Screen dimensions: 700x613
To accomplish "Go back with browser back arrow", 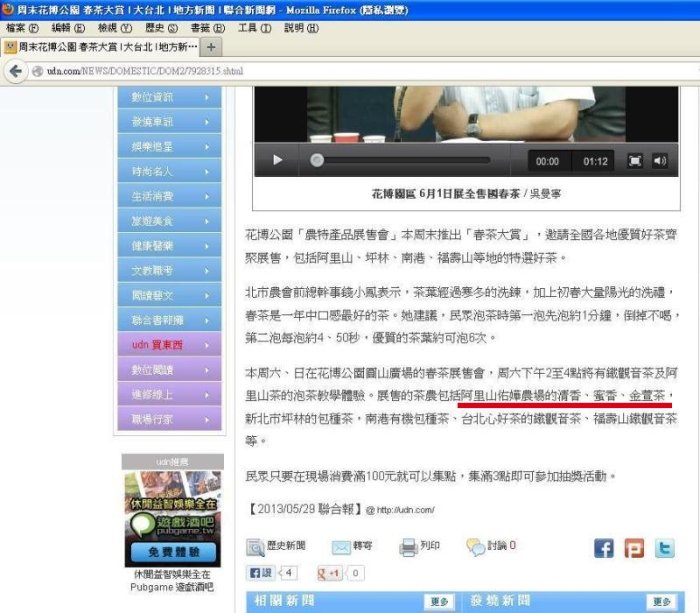I will (17, 71).
